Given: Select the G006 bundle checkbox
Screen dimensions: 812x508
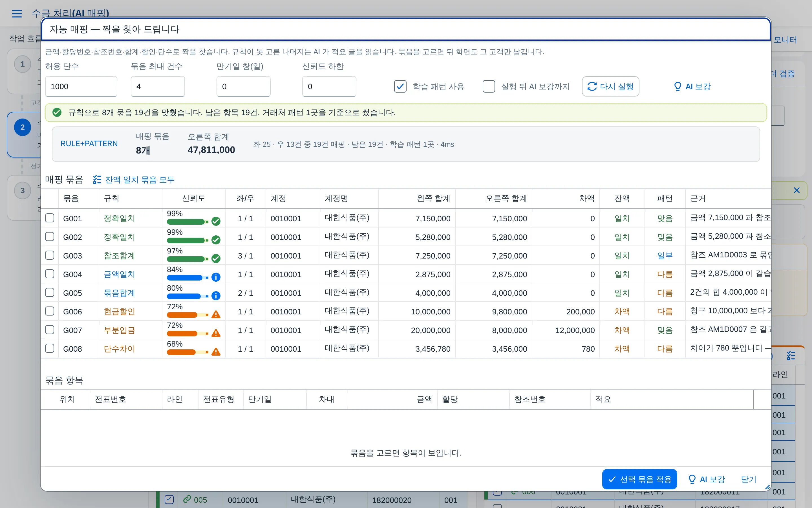Looking at the screenshot, I should point(50,311).
